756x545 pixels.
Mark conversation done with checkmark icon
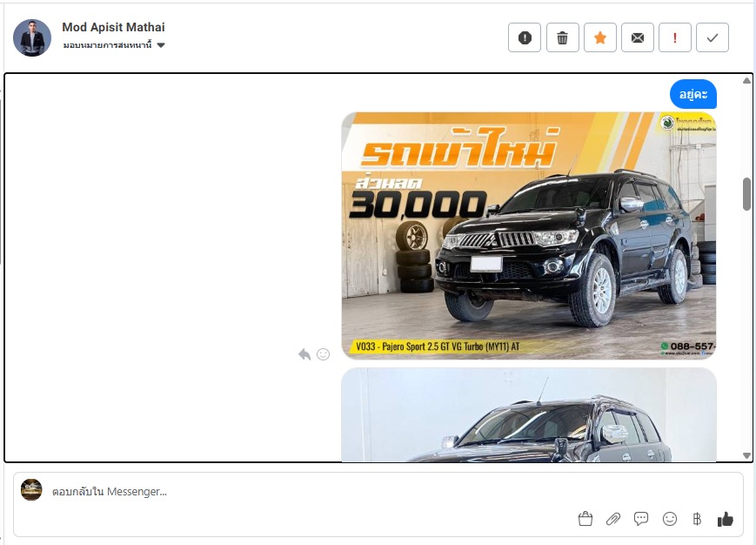[713, 37]
